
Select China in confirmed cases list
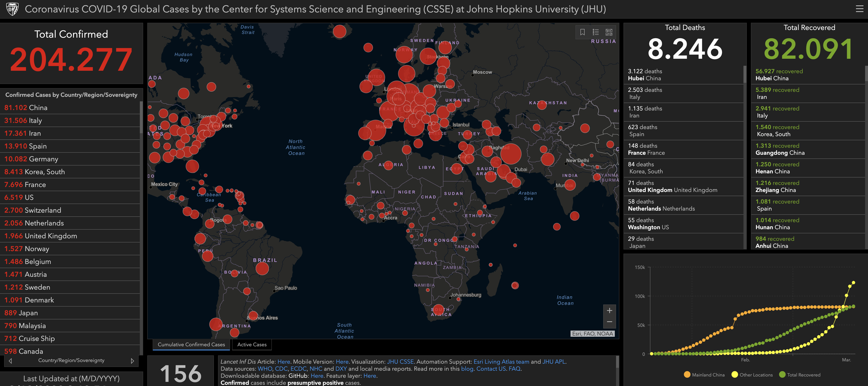tap(70, 108)
